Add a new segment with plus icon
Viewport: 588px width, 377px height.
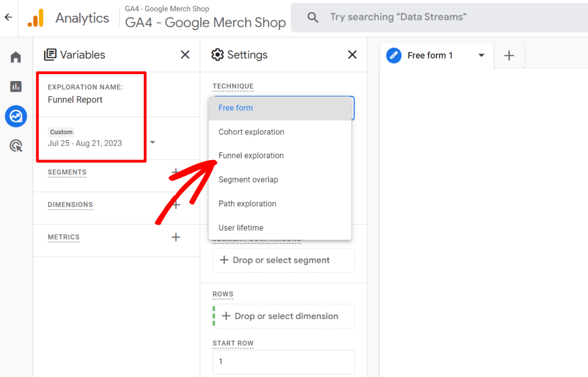coord(176,172)
